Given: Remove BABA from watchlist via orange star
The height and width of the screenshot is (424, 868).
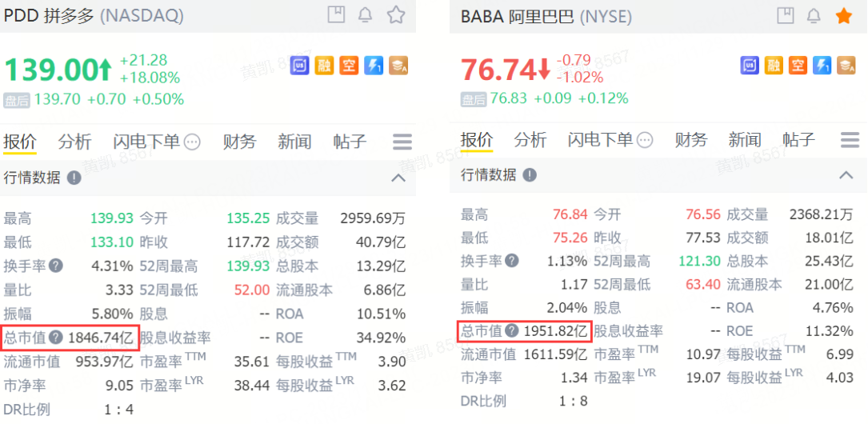Looking at the screenshot, I should [844, 15].
